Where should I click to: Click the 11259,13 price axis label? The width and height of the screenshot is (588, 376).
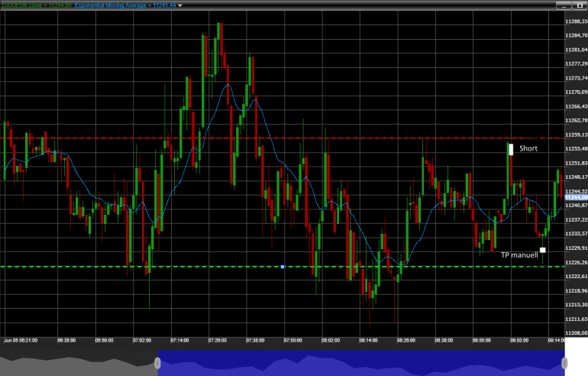tap(577, 135)
